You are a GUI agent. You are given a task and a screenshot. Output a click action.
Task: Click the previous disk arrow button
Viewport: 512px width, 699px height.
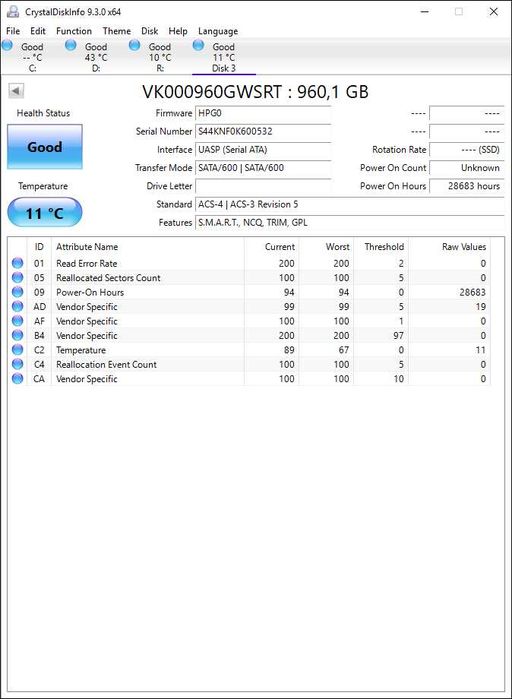click(x=16, y=91)
